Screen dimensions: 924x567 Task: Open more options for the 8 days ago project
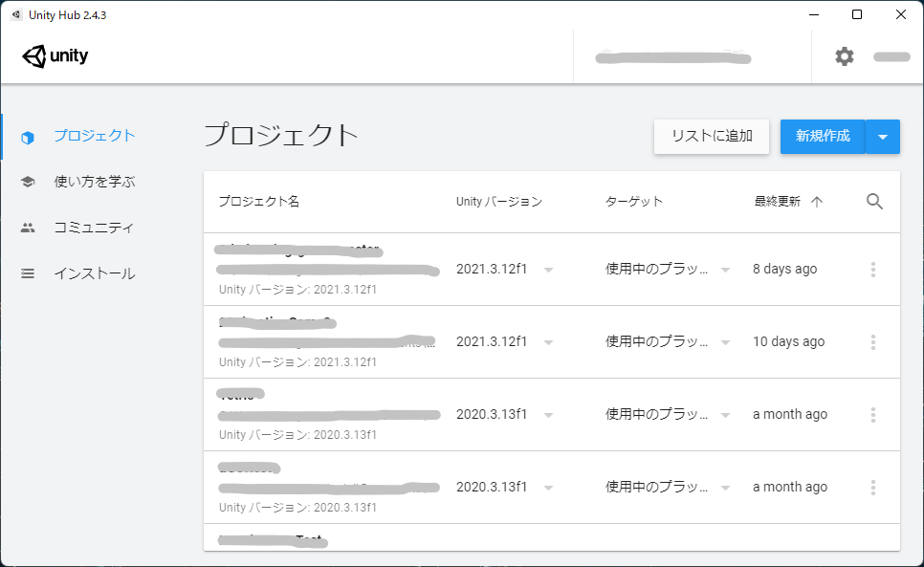(x=872, y=270)
